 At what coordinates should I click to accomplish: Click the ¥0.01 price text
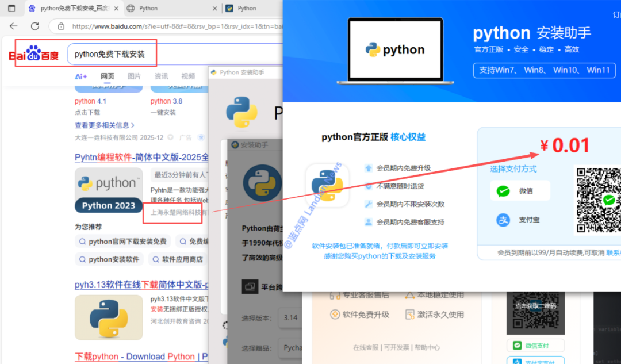(x=565, y=145)
